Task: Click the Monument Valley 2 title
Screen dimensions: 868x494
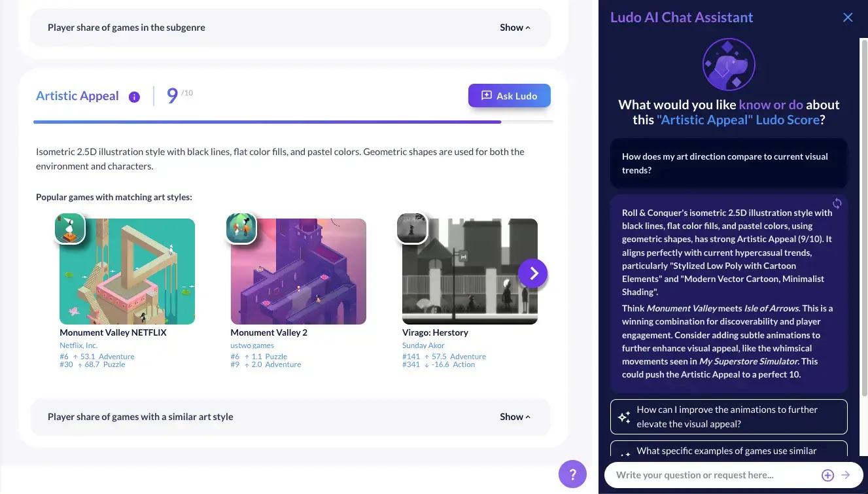Action: (x=269, y=332)
